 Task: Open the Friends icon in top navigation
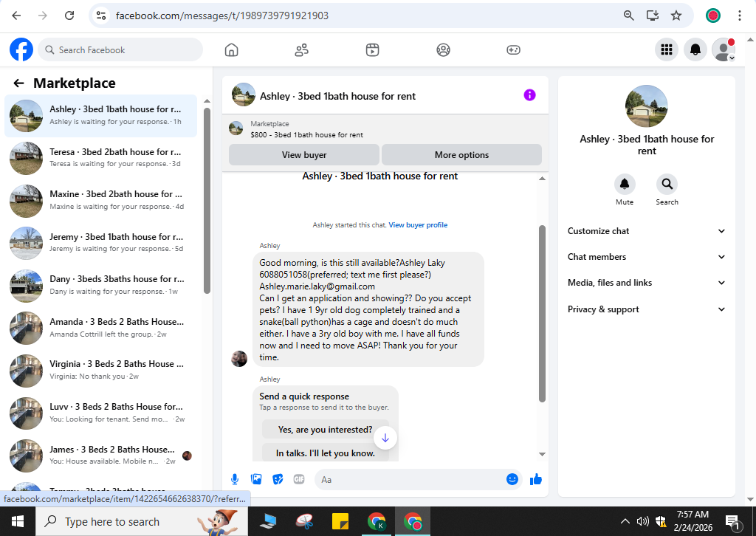coord(302,49)
